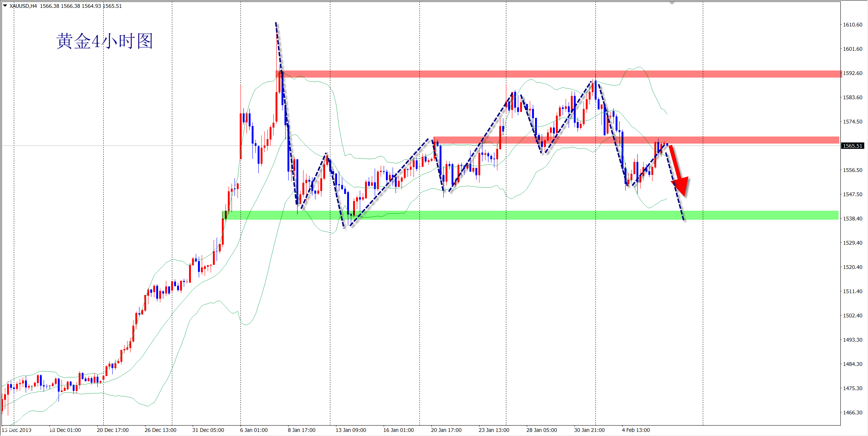
Task: Click the triangle next to XAUUSD,H4
Action: coord(5,6)
